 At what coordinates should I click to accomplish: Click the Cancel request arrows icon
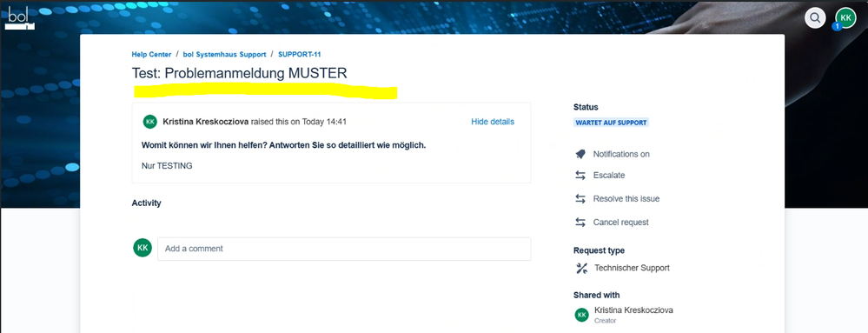point(580,223)
